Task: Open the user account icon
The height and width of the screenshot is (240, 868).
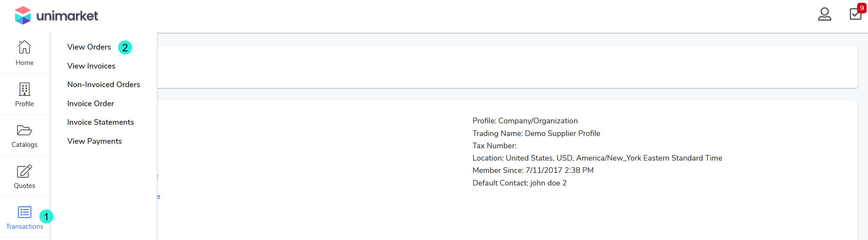Action: [824, 14]
